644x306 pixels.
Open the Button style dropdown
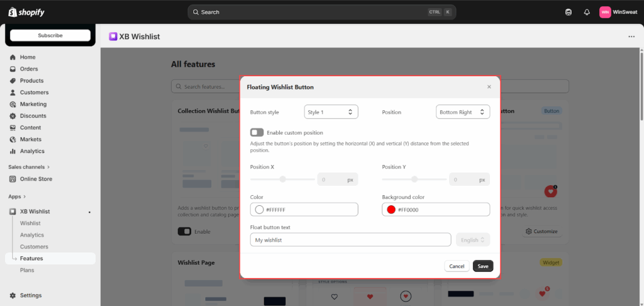(331, 112)
